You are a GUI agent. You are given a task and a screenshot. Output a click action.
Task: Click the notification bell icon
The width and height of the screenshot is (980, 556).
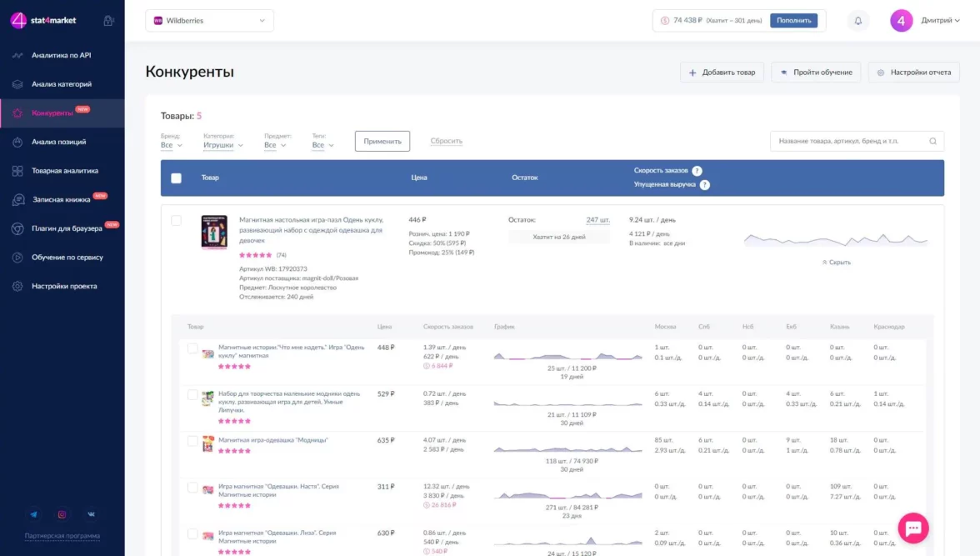(x=858, y=21)
